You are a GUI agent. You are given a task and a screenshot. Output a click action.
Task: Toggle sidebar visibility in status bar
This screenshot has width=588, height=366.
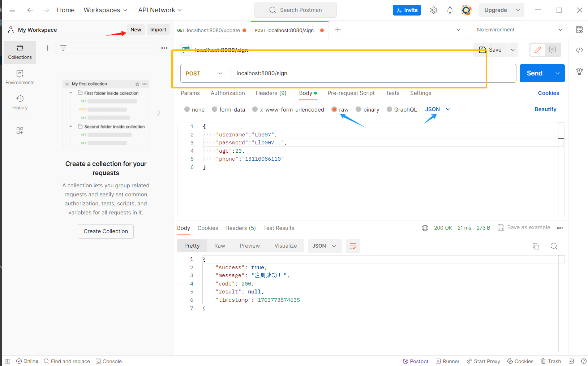coord(8,361)
